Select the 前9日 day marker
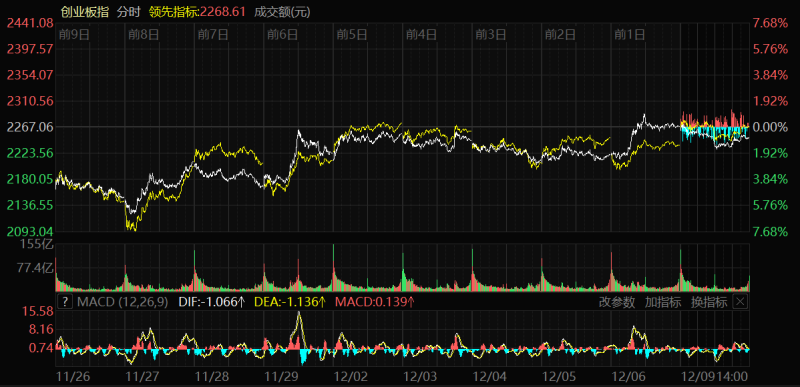The width and height of the screenshot is (800, 387). click(x=74, y=35)
